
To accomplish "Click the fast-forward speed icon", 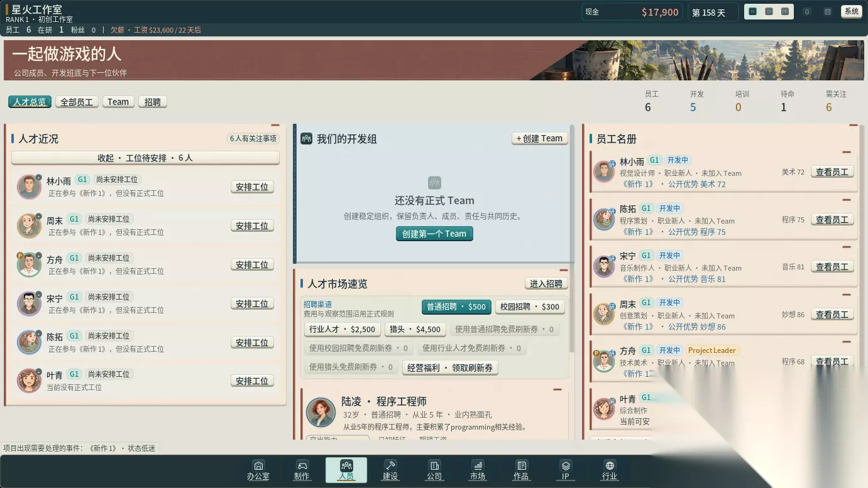I will [x=785, y=11].
